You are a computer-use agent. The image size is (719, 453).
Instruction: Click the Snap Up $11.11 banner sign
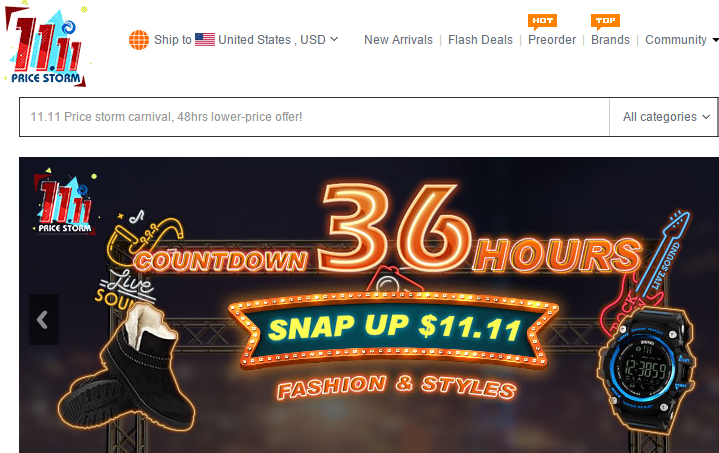pyautogui.click(x=393, y=328)
